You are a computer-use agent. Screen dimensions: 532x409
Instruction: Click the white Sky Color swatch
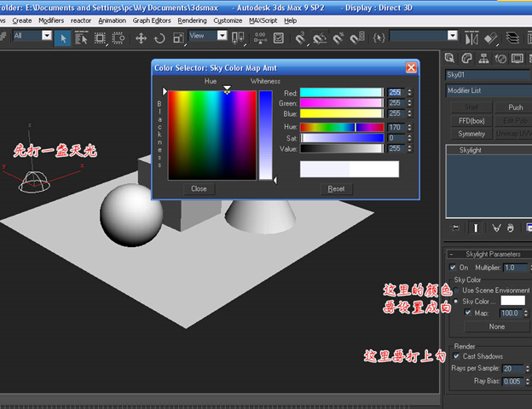coord(512,301)
